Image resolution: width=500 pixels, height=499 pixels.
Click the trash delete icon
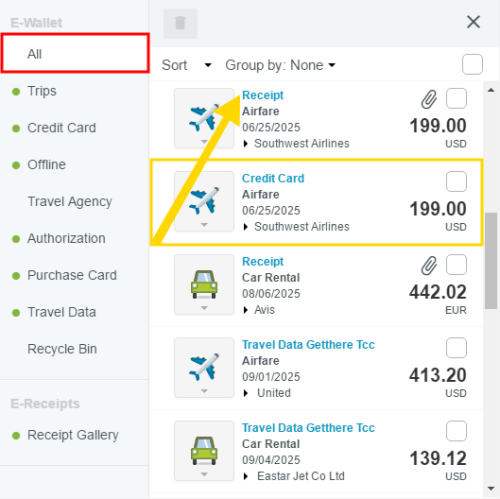coord(180,23)
